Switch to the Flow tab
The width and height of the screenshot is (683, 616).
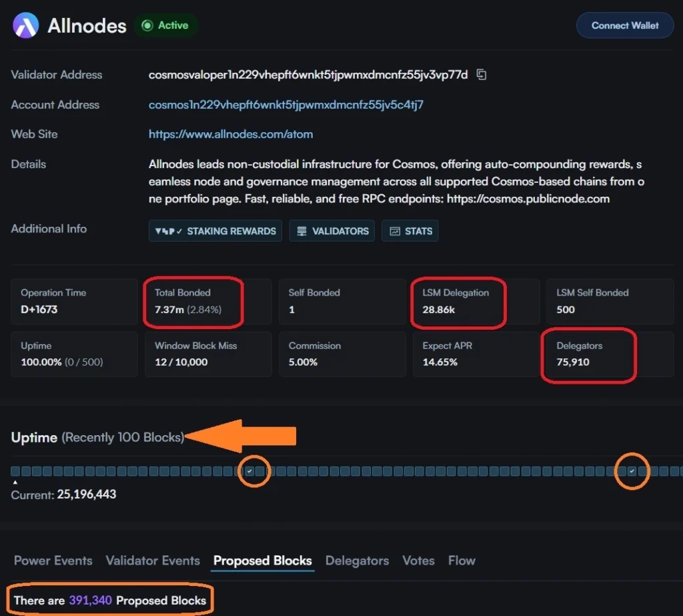462,561
